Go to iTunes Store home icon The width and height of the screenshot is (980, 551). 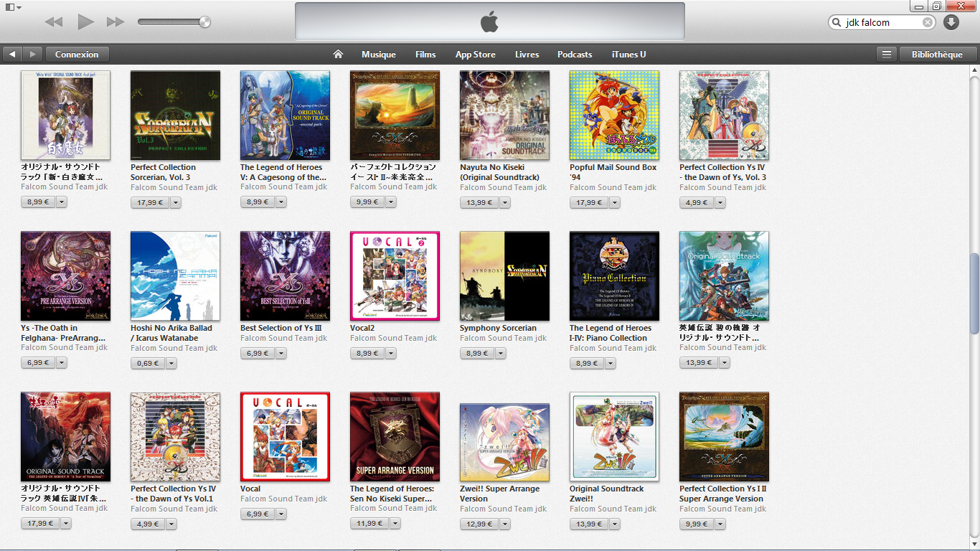click(338, 55)
